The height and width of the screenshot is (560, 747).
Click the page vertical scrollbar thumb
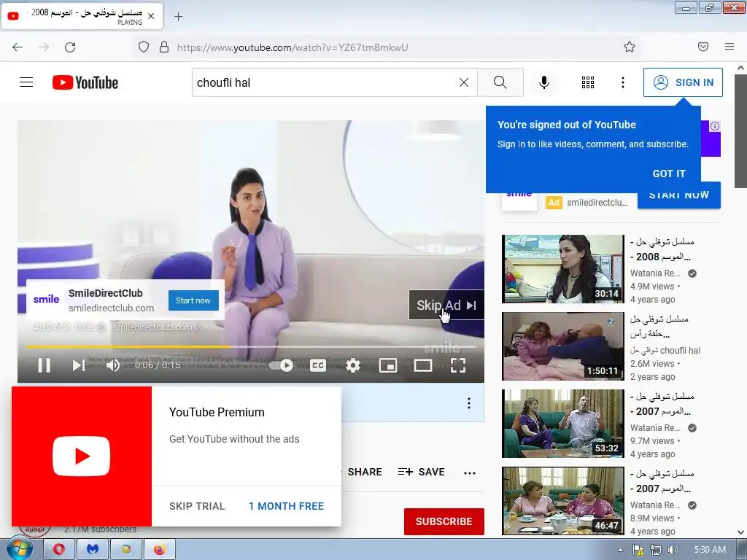click(740, 131)
